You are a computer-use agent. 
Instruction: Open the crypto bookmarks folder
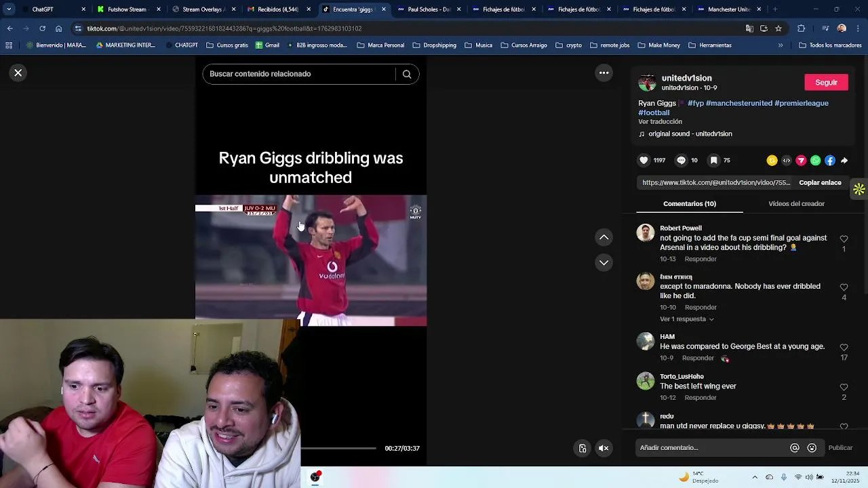pyautogui.click(x=568, y=45)
